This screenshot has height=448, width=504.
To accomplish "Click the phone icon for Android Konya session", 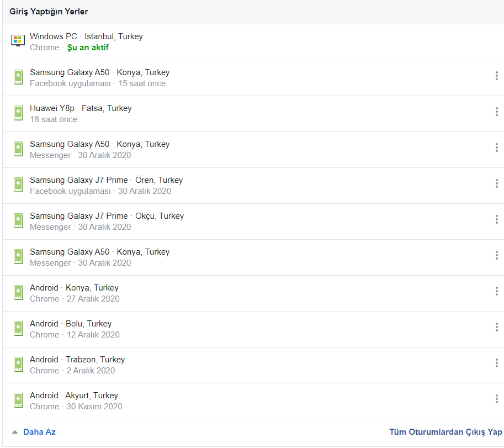I will 18,293.
